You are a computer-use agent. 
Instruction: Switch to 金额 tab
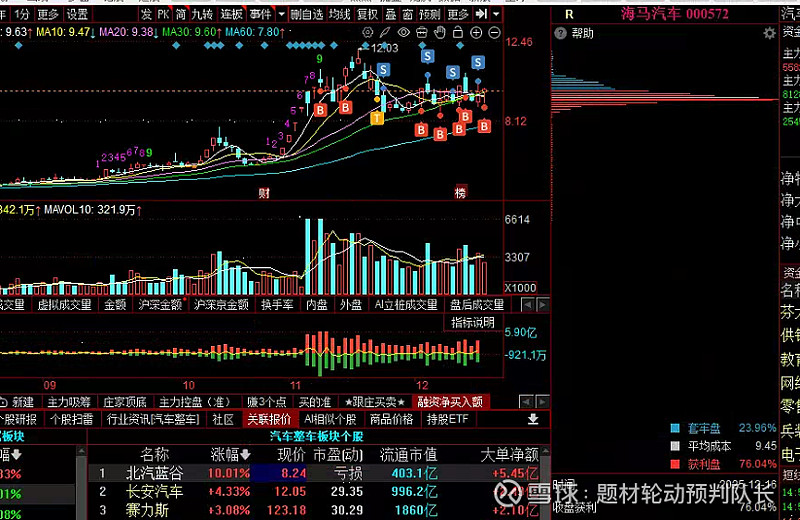[115, 305]
